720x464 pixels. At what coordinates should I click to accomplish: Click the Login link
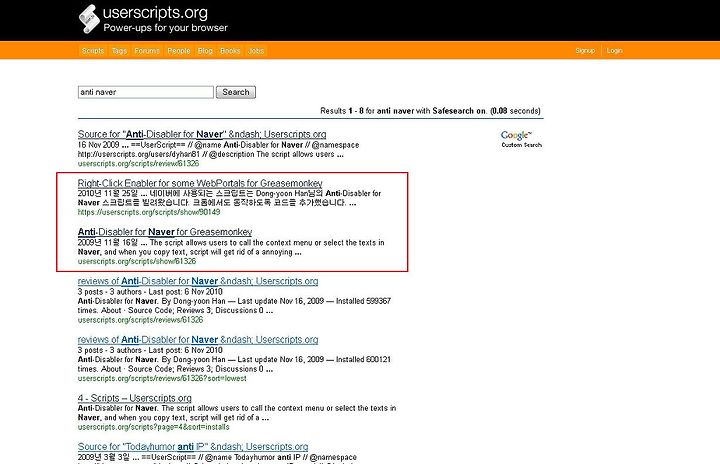tap(614, 51)
